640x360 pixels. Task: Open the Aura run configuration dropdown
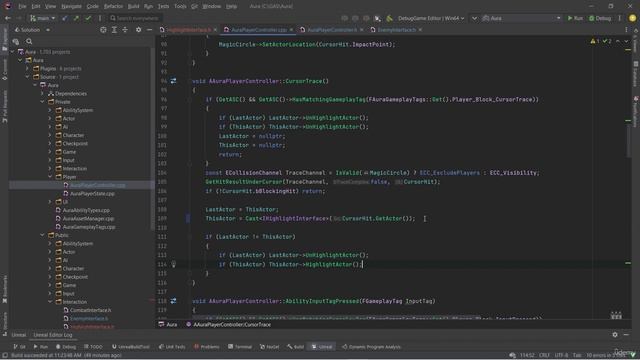pos(521,18)
